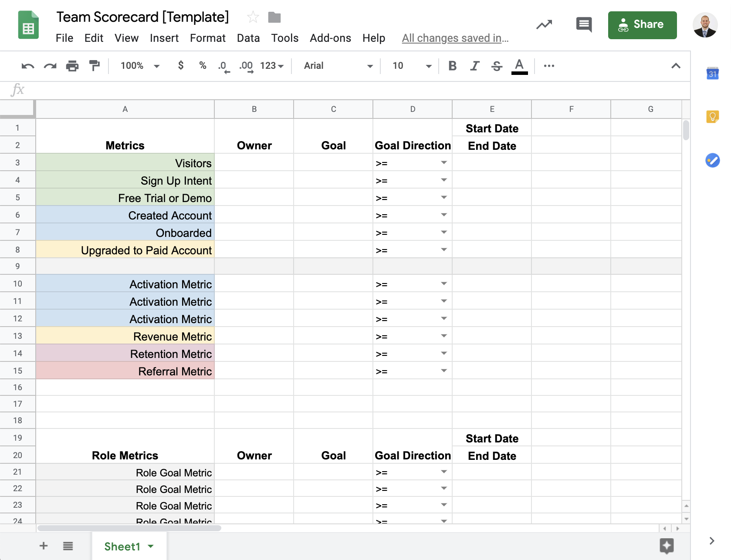Click the All changes saved link
This screenshot has width=731, height=560.
click(x=455, y=38)
